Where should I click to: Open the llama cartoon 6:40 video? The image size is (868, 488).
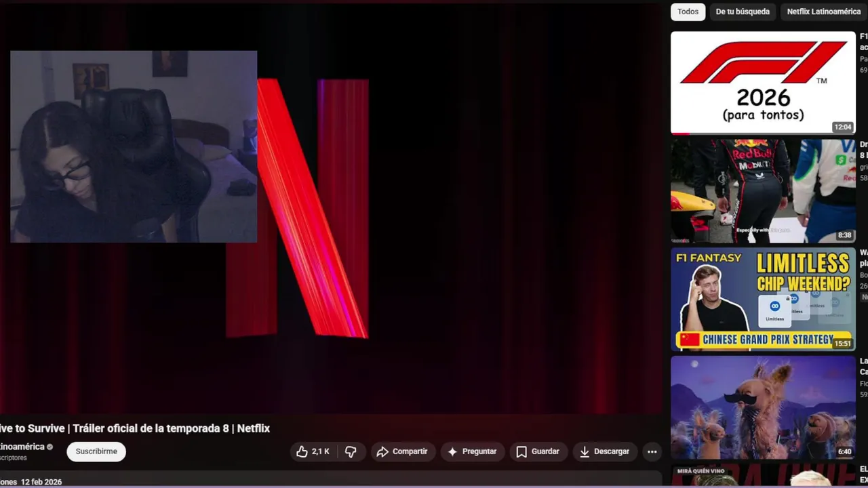point(763,408)
